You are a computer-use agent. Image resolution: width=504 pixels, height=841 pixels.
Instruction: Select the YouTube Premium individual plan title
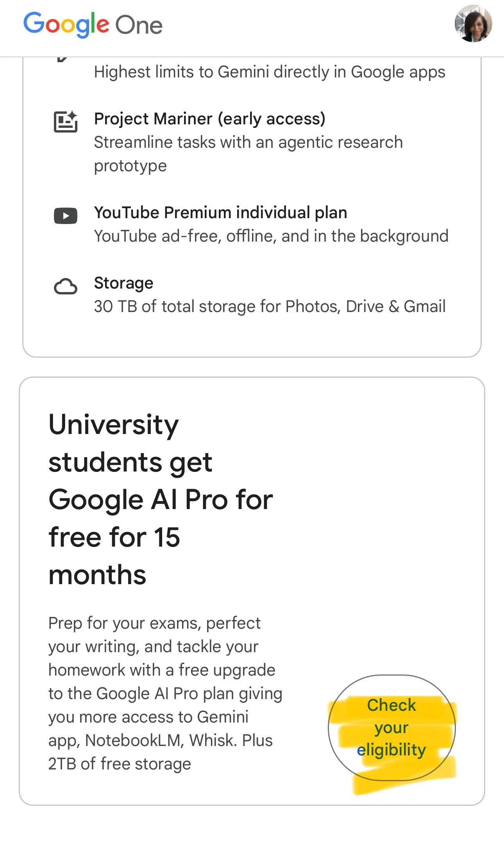click(x=220, y=213)
